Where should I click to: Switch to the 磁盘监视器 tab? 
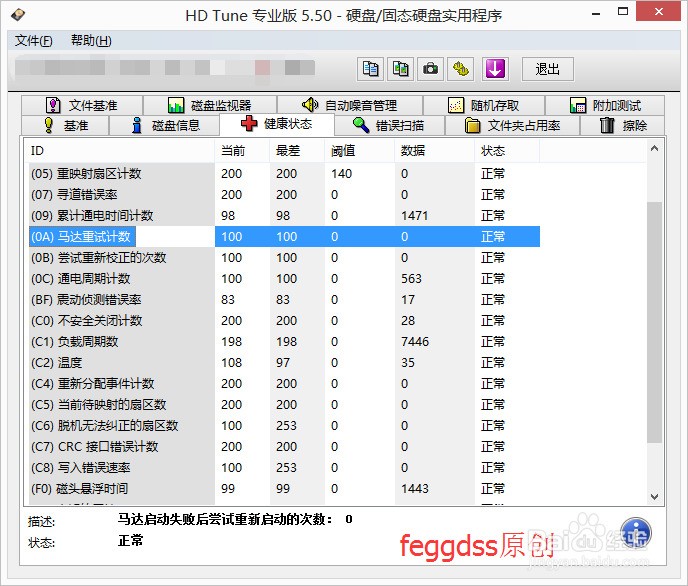tap(210, 105)
